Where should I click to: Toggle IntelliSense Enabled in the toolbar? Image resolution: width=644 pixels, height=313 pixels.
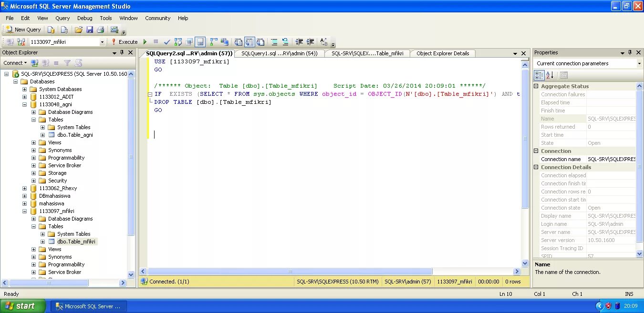[x=200, y=42]
